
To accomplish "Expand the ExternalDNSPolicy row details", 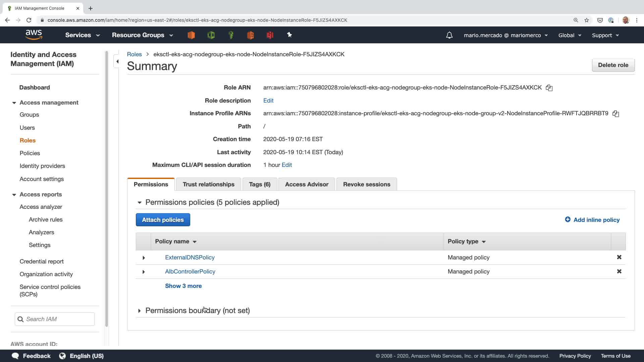I will (144, 258).
